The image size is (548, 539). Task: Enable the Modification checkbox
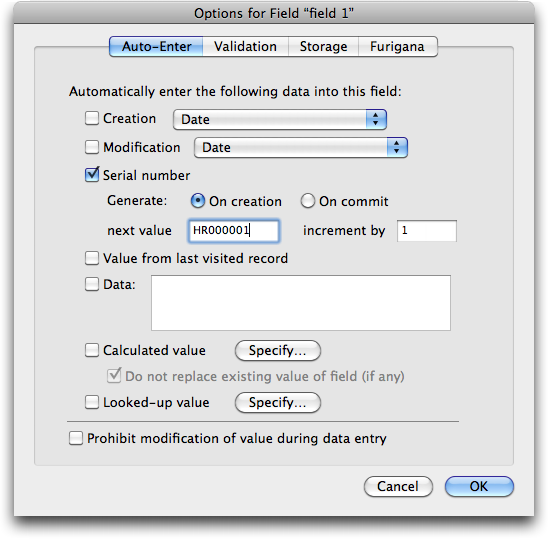coord(92,147)
